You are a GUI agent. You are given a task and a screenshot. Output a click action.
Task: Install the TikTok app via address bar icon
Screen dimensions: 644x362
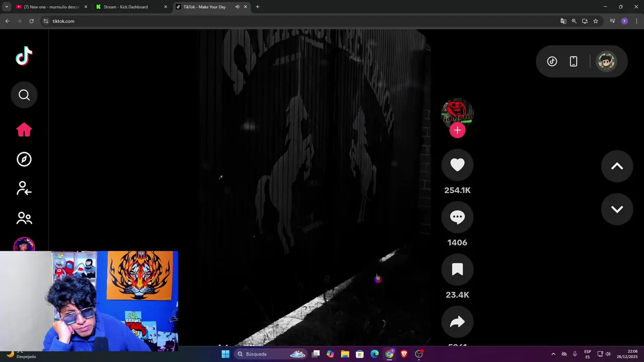pos(585,21)
